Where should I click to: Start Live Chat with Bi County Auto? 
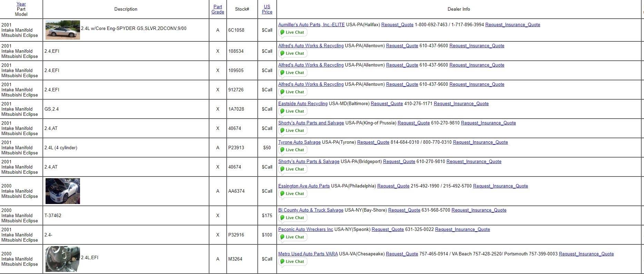tap(293, 218)
